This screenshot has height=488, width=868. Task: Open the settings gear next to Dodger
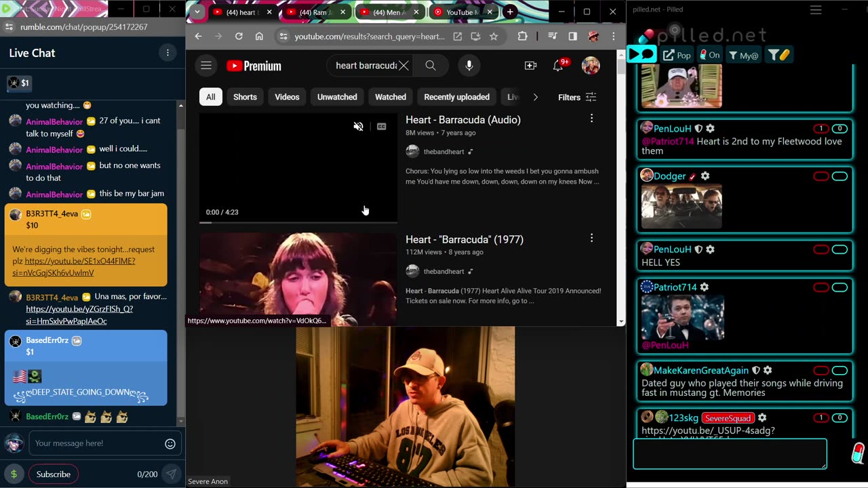pos(705,176)
